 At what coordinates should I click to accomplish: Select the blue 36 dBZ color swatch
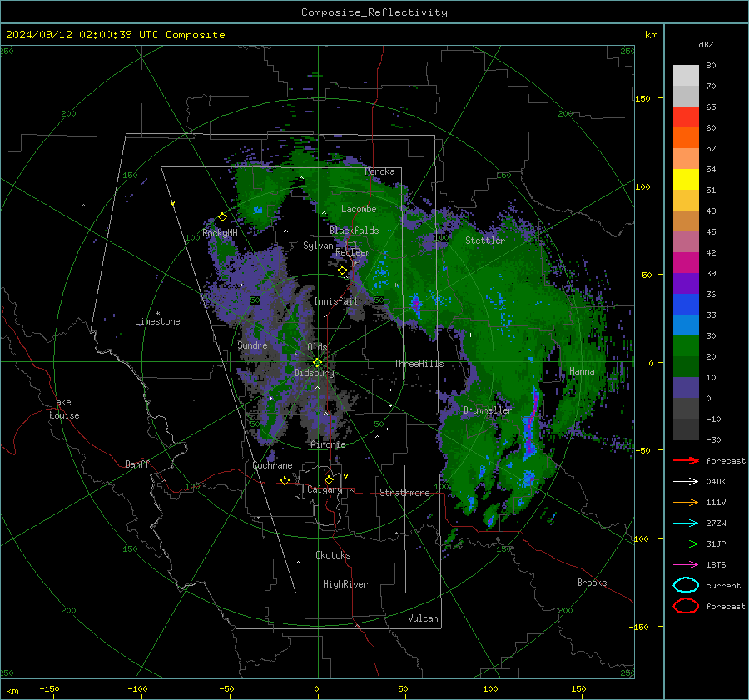(686, 305)
